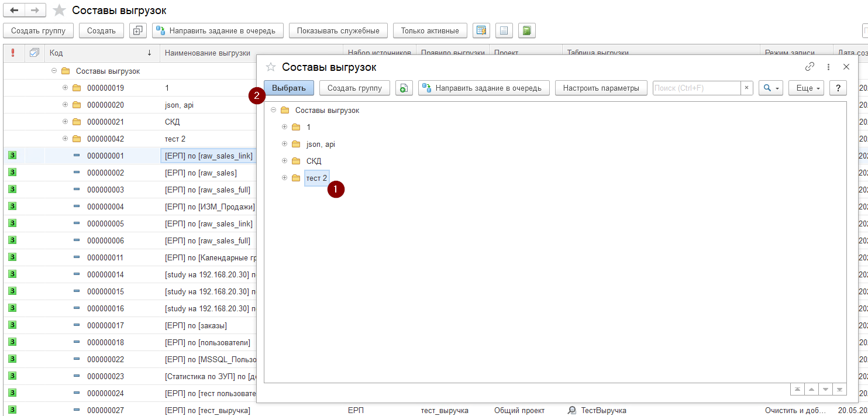Add the main list to favorites with the star
The image size is (868, 416).
(59, 11)
